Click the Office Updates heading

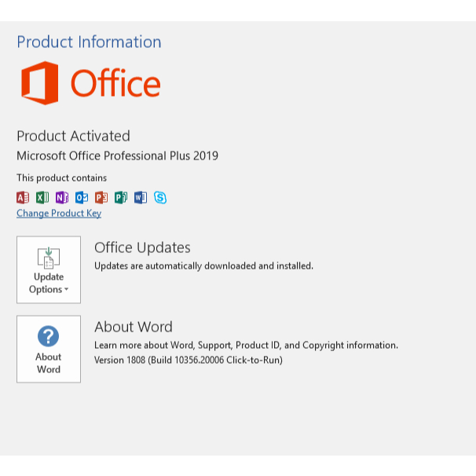tap(142, 247)
